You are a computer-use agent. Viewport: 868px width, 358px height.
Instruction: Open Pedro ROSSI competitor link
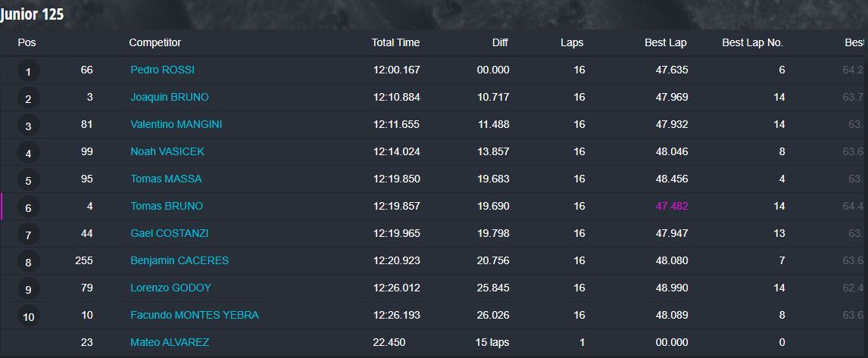(x=162, y=70)
